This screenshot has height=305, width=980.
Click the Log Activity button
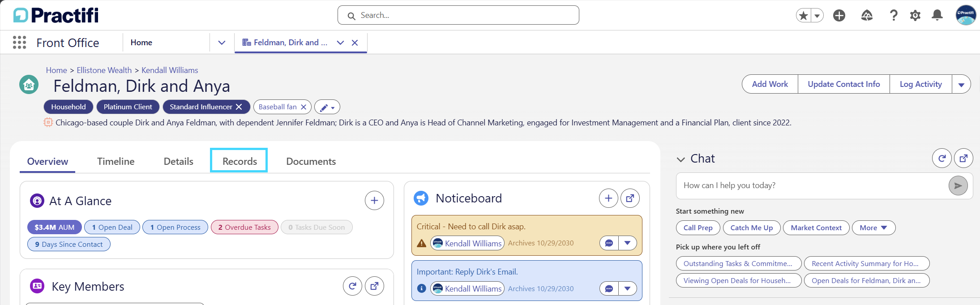point(921,84)
